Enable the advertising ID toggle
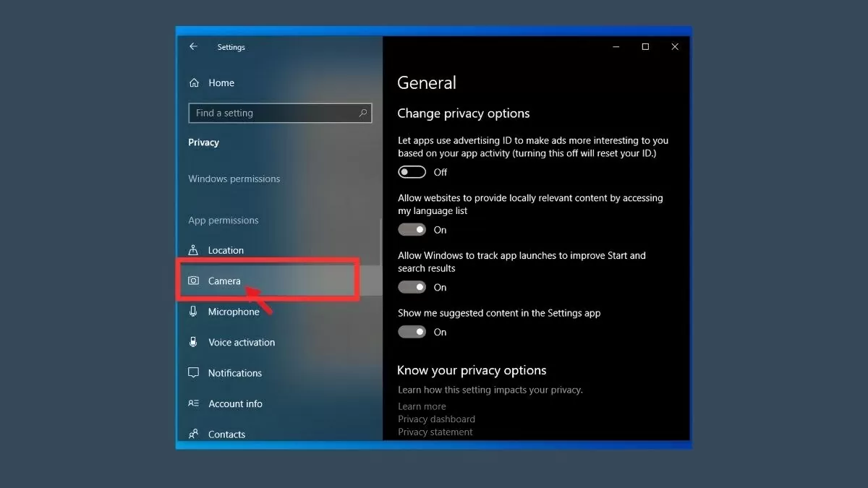 pos(412,172)
